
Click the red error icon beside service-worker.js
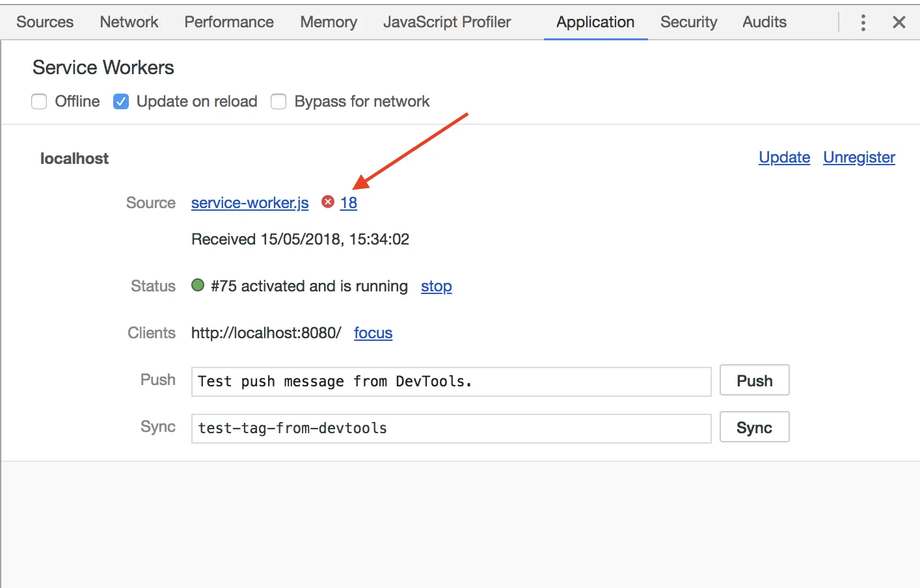(328, 202)
